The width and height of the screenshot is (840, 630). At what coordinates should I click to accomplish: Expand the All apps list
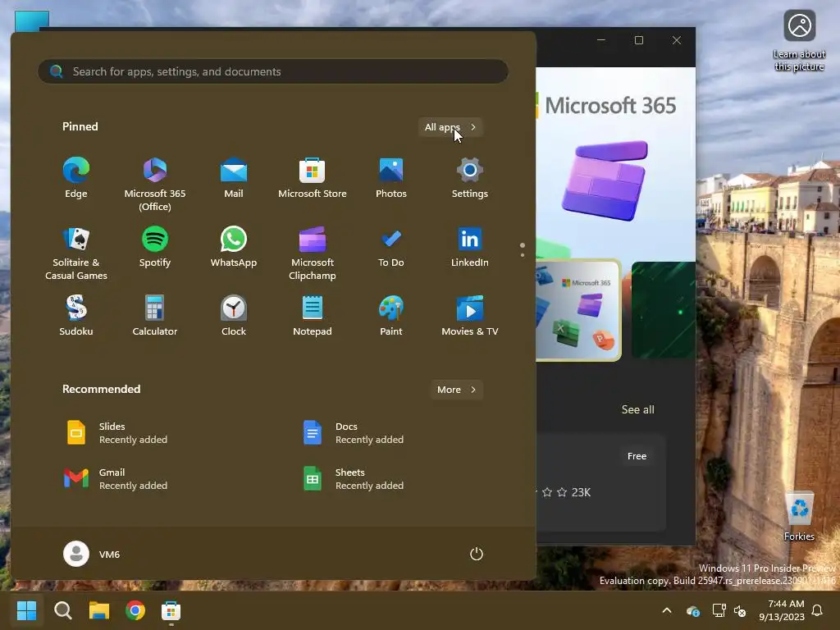pyautogui.click(x=450, y=127)
